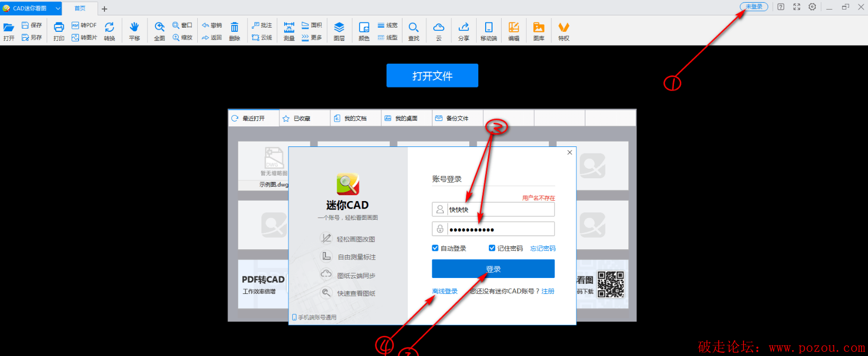Select the 窗口 window zoom tool
The image size is (868, 356).
point(182,25)
